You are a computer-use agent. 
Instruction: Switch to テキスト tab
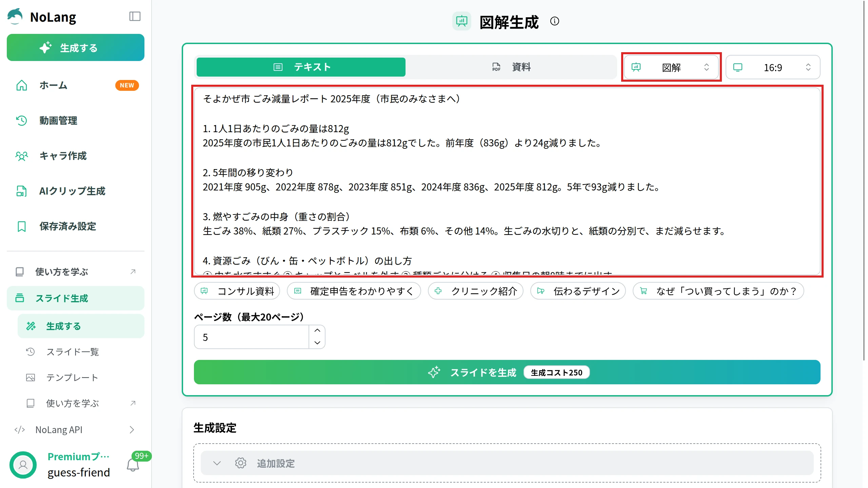tap(301, 67)
